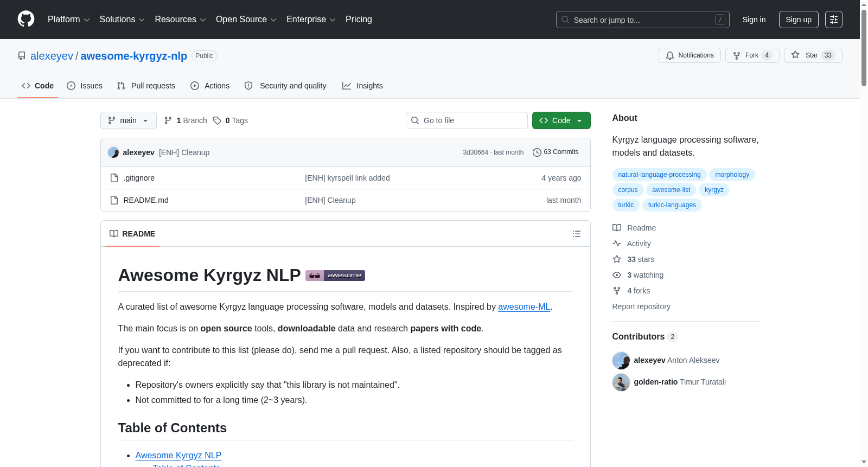Open alexeyev contributor avatar
Image resolution: width=868 pixels, height=467 pixels.
click(x=621, y=360)
